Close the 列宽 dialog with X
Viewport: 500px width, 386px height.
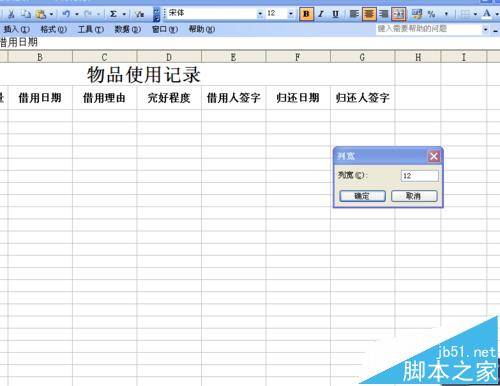point(434,156)
